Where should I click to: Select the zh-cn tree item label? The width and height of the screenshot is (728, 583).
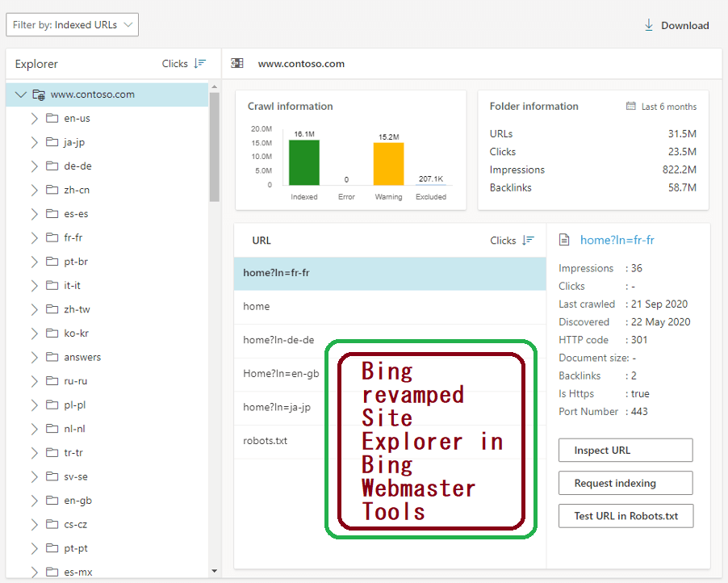pos(77,190)
